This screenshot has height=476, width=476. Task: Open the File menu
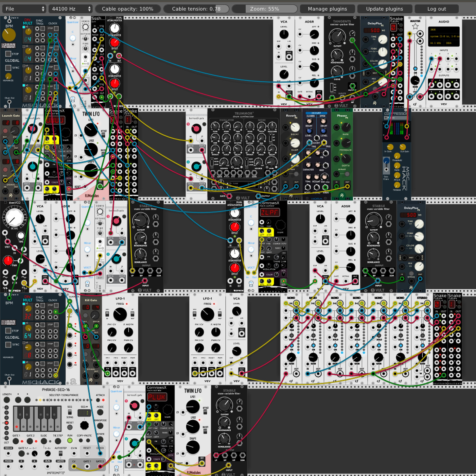(24, 9)
